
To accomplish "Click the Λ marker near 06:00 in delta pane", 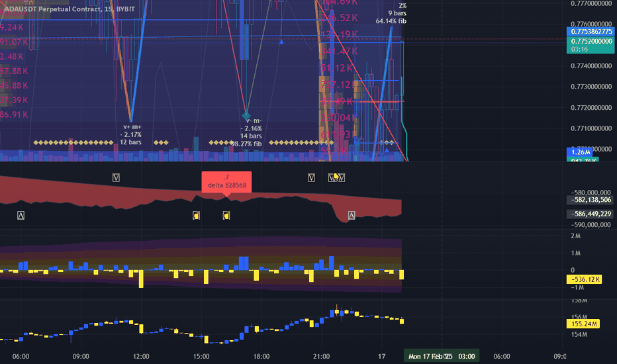I will point(21,215).
